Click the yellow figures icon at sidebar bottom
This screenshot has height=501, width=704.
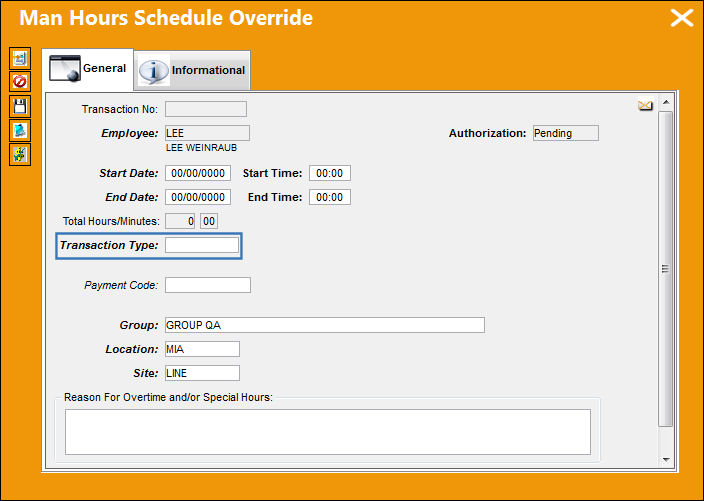coord(20,154)
